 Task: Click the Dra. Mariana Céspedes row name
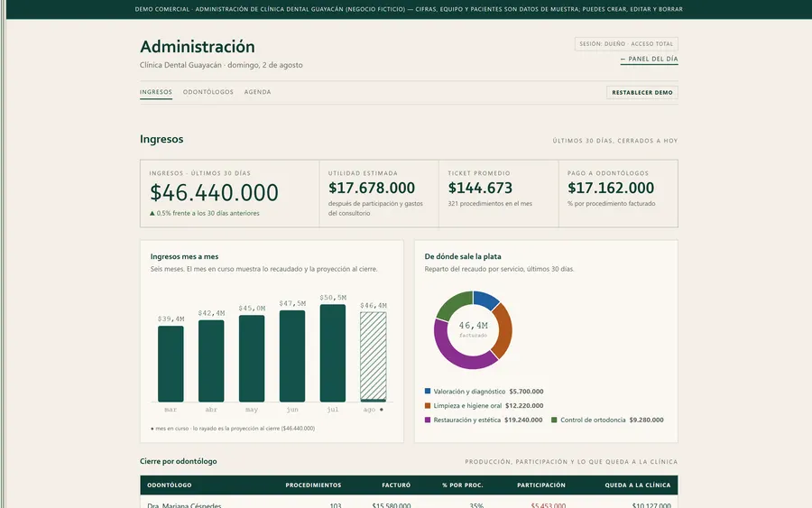click(184, 505)
